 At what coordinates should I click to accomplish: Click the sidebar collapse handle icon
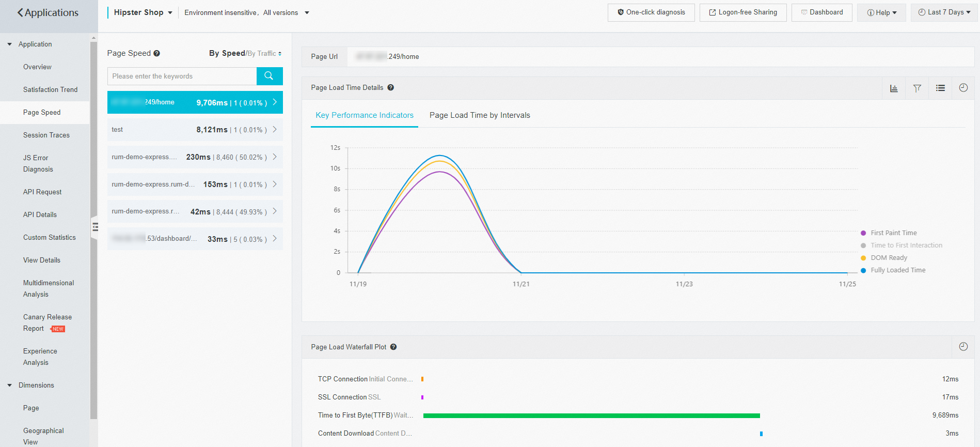[95, 226]
